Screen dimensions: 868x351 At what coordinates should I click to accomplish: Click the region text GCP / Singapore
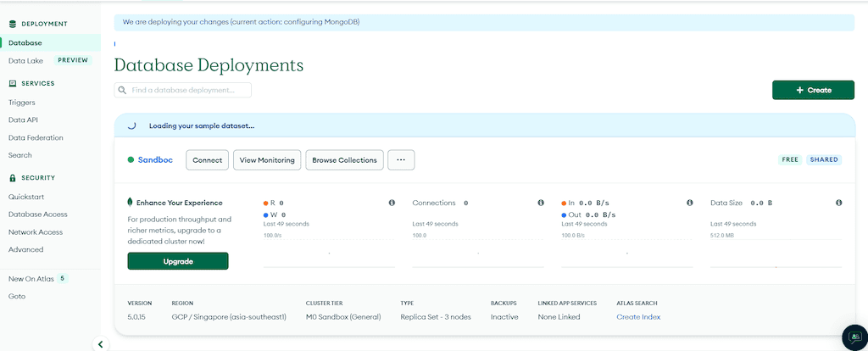[229, 317]
